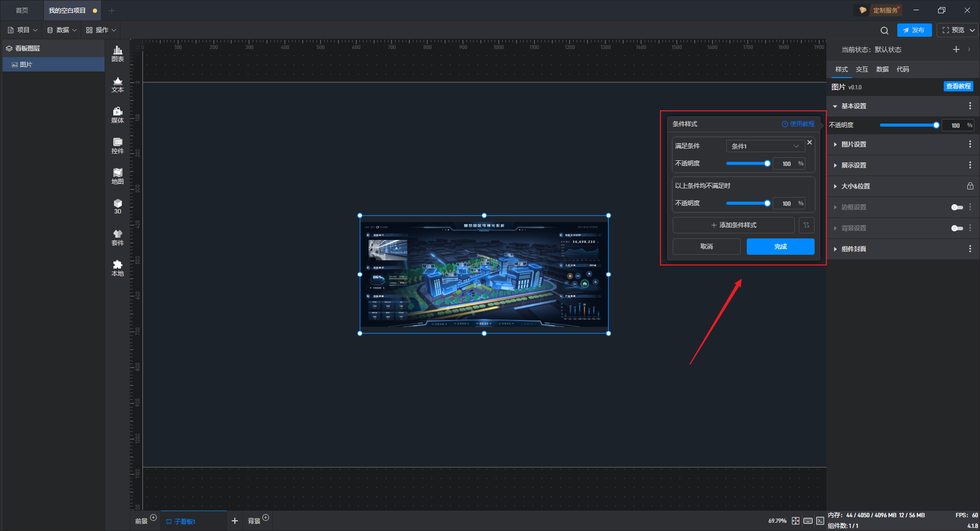The height and width of the screenshot is (531, 980).
Task: Switch to the 交互 tab
Action: coord(862,69)
